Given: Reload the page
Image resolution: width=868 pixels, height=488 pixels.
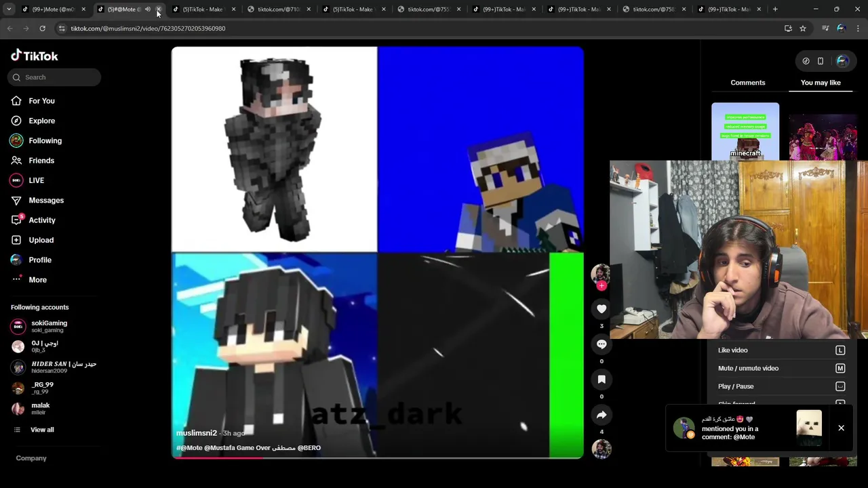Looking at the screenshot, I should pyautogui.click(x=42, y=28).
